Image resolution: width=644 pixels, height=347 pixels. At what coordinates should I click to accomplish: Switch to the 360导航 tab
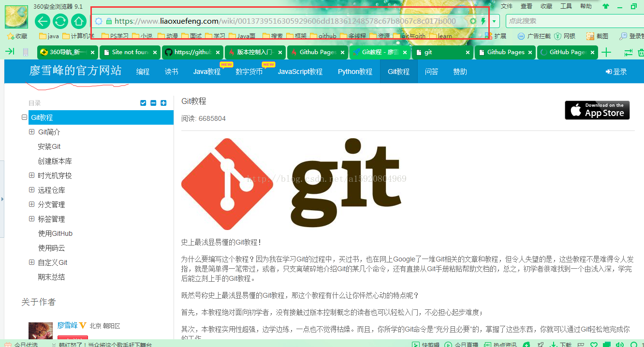click(68, 52)
